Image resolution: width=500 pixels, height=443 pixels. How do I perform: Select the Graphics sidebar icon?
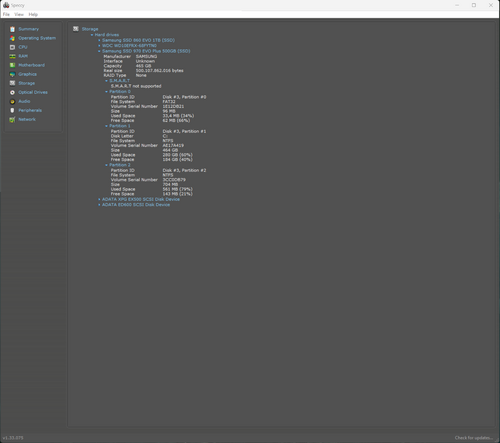[x=12, y=74]
